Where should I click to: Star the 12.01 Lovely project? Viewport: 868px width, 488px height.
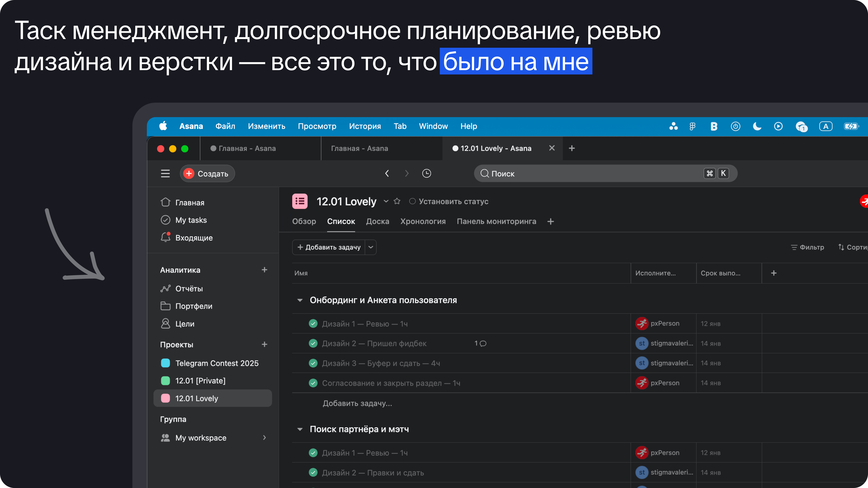click(397, 201)
